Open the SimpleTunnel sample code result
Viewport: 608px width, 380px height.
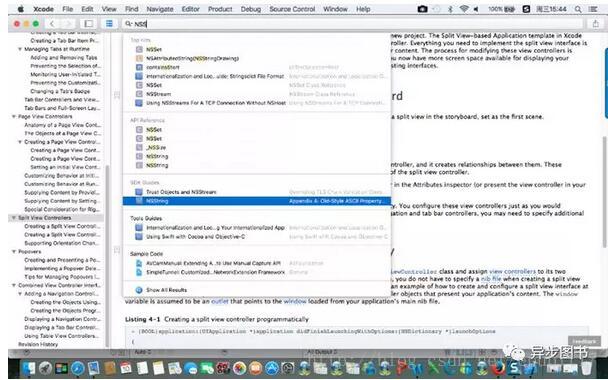pyautogui.click(x=256, y=272)
